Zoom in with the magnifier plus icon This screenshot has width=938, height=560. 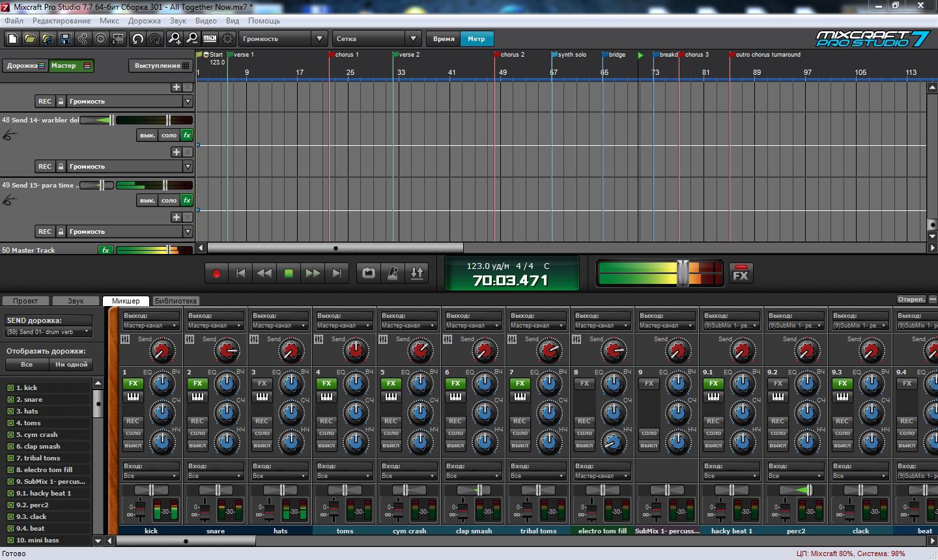(x=175, y=39)
